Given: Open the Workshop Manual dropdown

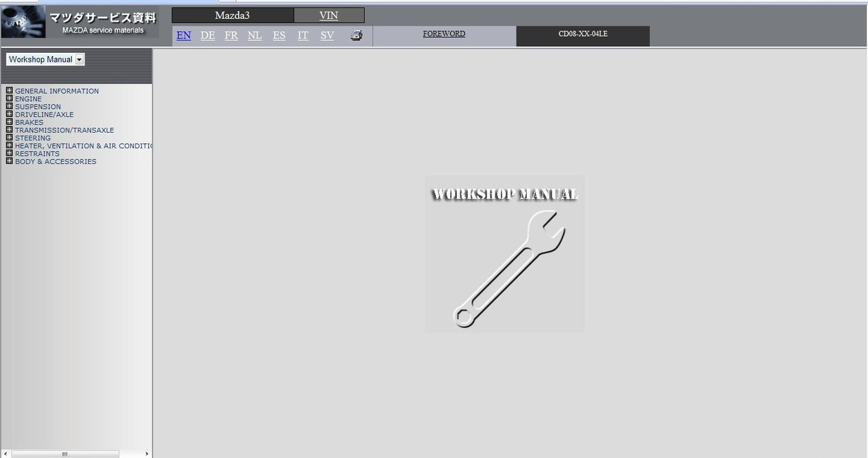Looking at the screenshot, I should 45,60.
